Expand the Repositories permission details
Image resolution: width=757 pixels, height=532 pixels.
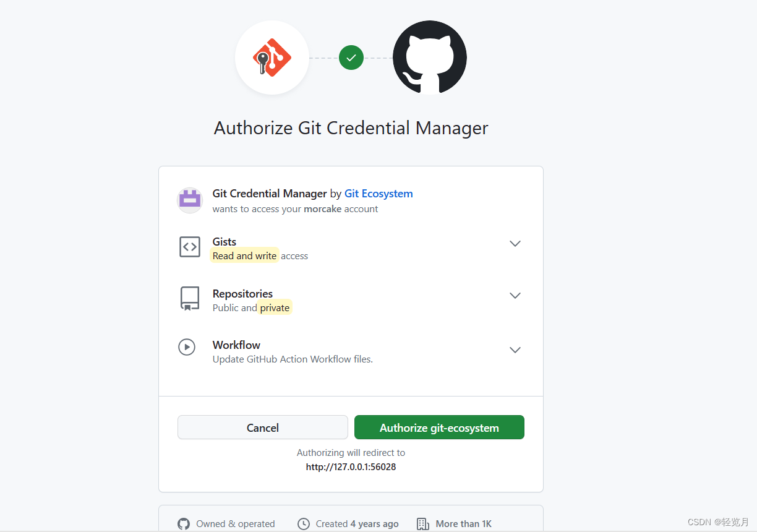coord(515,295)
